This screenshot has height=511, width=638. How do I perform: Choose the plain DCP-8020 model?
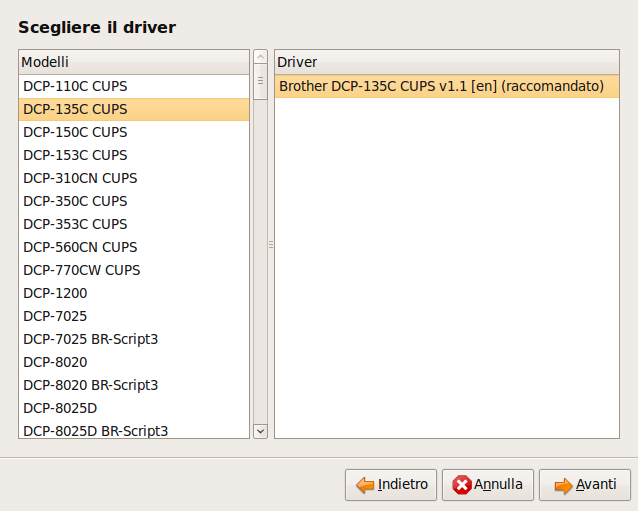point(134,362)
